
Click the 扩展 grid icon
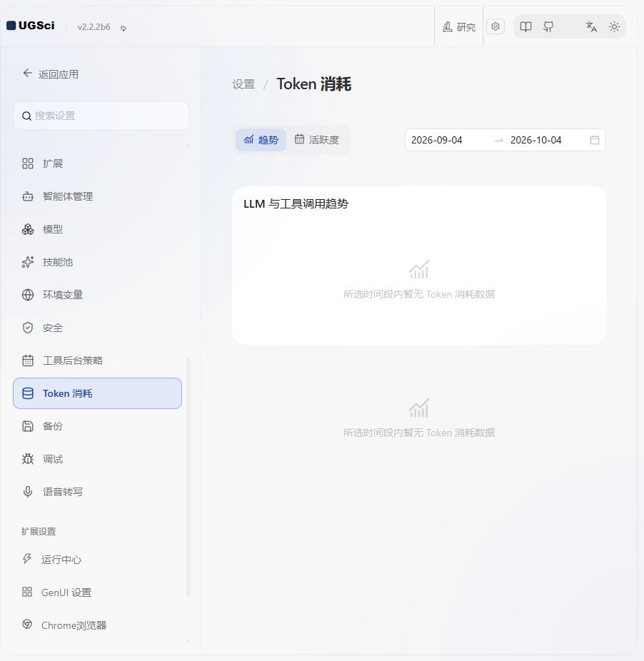[x=28, y=163]
